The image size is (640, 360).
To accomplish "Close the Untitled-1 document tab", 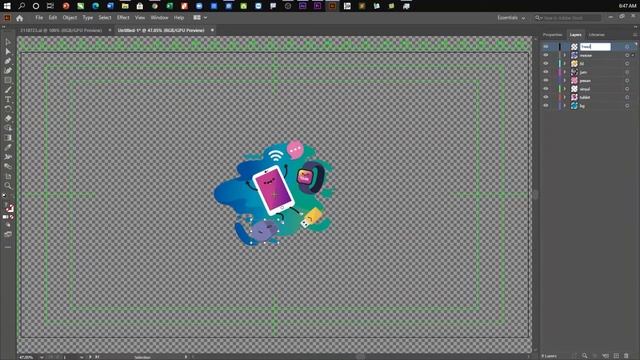I will pos(212,30).
